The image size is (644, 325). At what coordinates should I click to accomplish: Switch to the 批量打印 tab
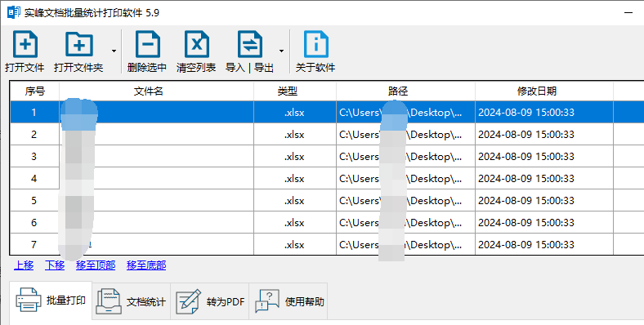tap(51, 301)
